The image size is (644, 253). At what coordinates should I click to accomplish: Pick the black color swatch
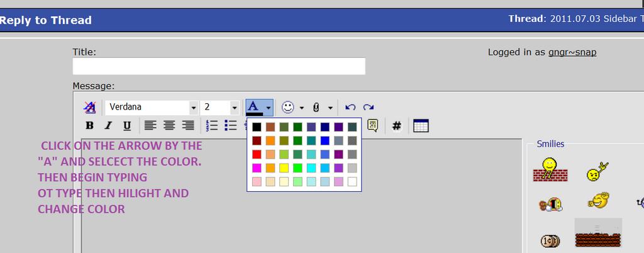click(256, 127)
